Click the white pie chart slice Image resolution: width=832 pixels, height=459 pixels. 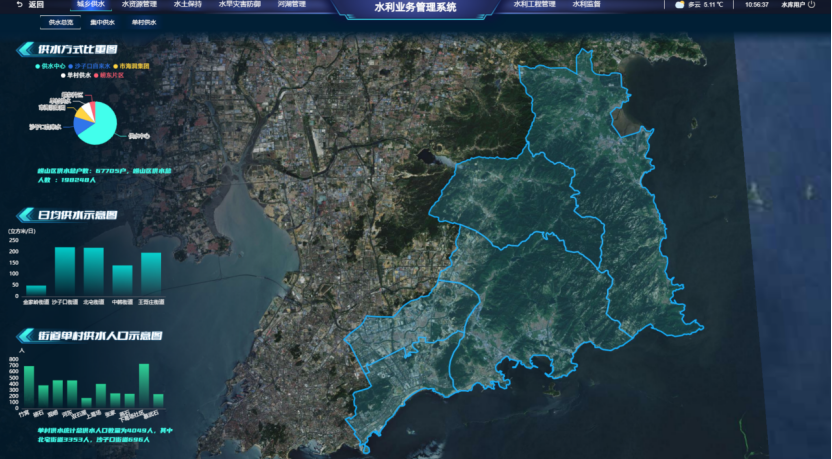(89, 108)
